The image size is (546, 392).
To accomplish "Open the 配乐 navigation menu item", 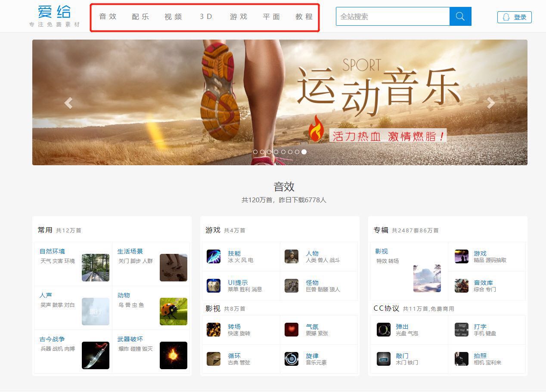I will (x=140, y=17).
